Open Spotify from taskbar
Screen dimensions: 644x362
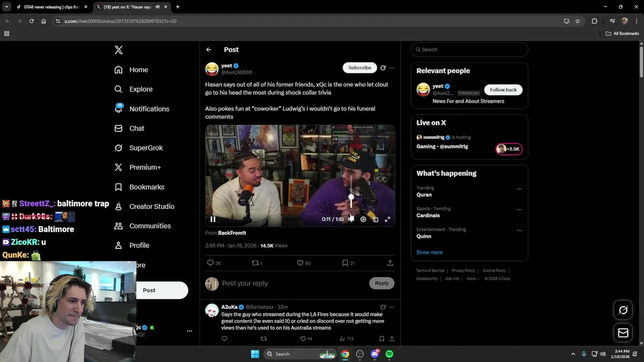coord(389,354)
